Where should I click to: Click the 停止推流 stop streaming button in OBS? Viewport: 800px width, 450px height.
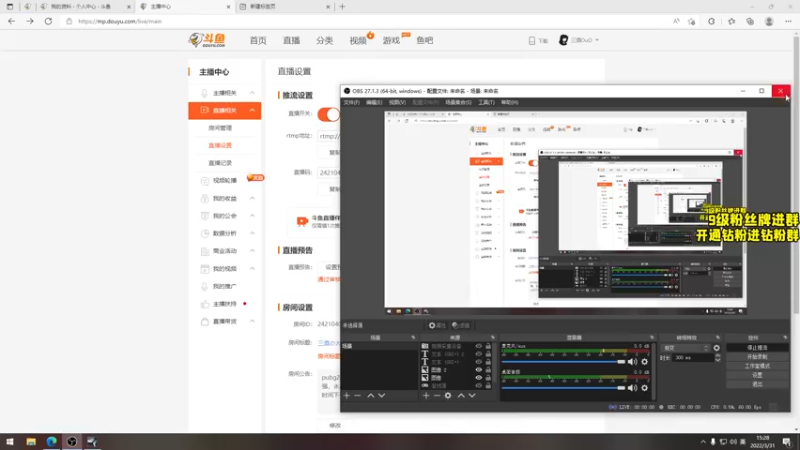pyautogui.click(x=757, y=347)
